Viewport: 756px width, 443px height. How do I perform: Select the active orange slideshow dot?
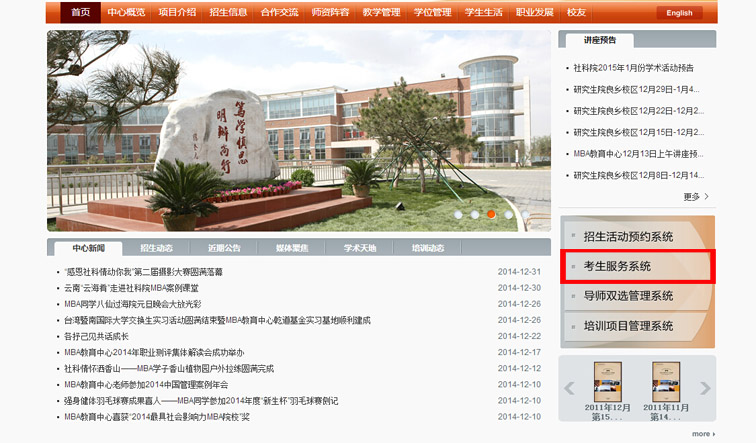click(491, 214)
